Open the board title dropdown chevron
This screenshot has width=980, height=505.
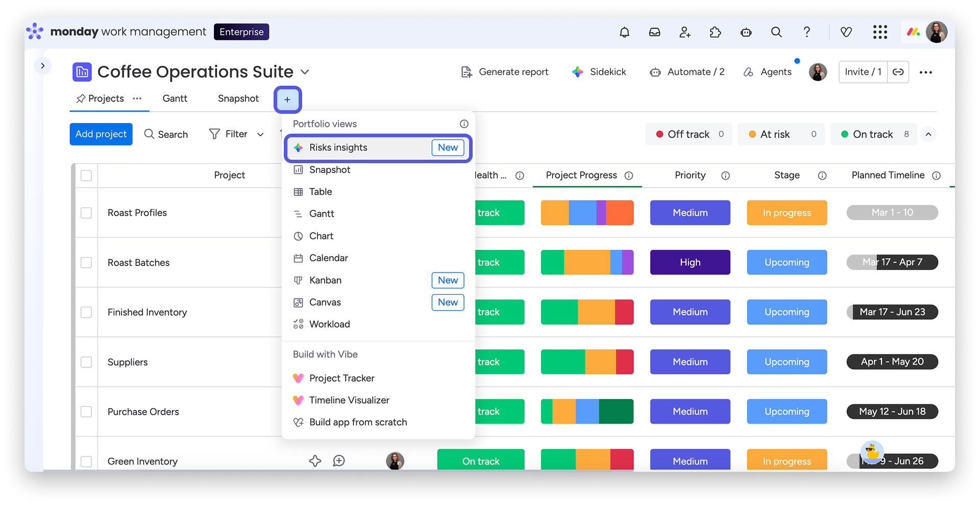click(x=305, y=72)
